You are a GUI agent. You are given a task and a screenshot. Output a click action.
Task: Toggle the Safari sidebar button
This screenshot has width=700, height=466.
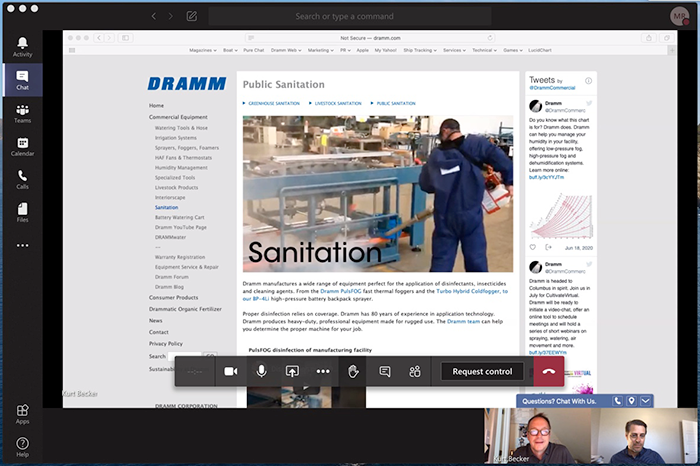coord(125,38)
